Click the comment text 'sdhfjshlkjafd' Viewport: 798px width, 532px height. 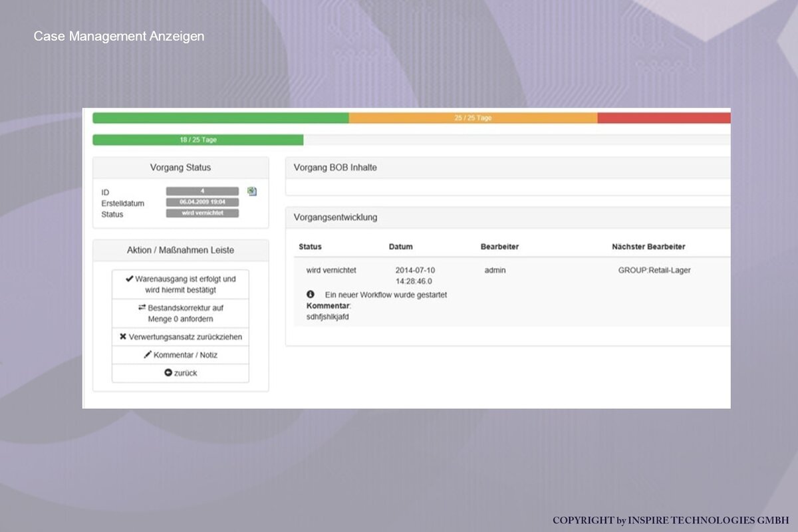pyautogui.click(x=327, y=317)
